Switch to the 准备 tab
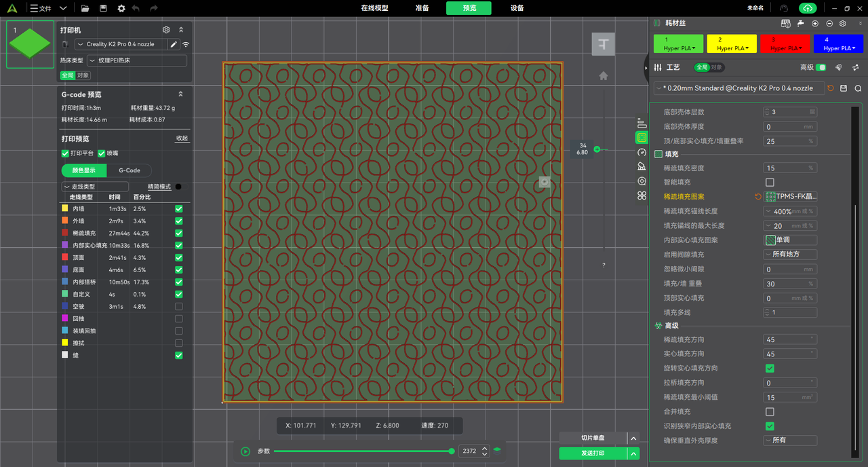The image size is (868, 467). [422, 8]
